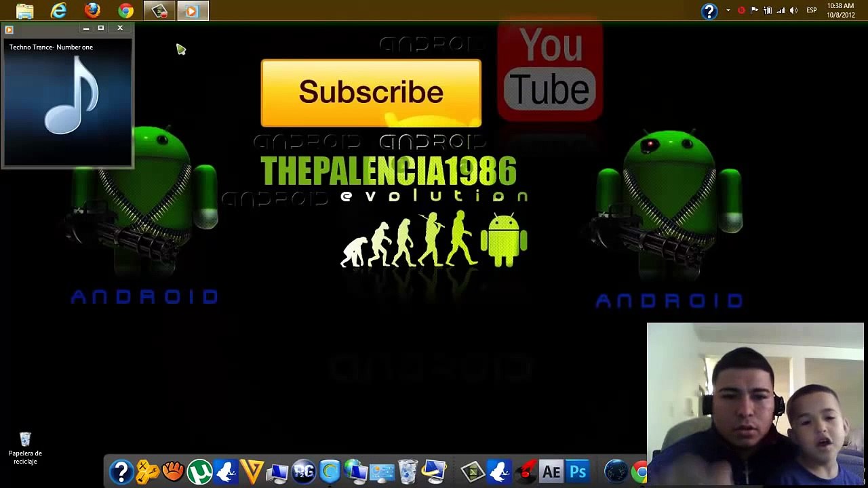Launch the red and black dock icon beside AE
Screen dimensions: 868x488
pyautogui.click(x=526, y=472)
